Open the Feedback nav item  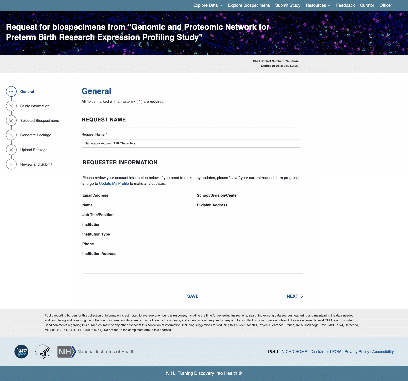pos(345,5)
